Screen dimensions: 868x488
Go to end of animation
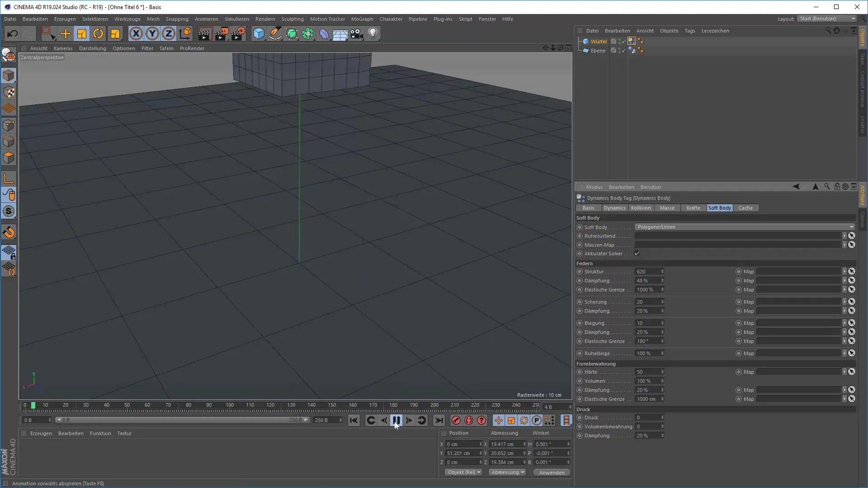(x=439, y=420)
